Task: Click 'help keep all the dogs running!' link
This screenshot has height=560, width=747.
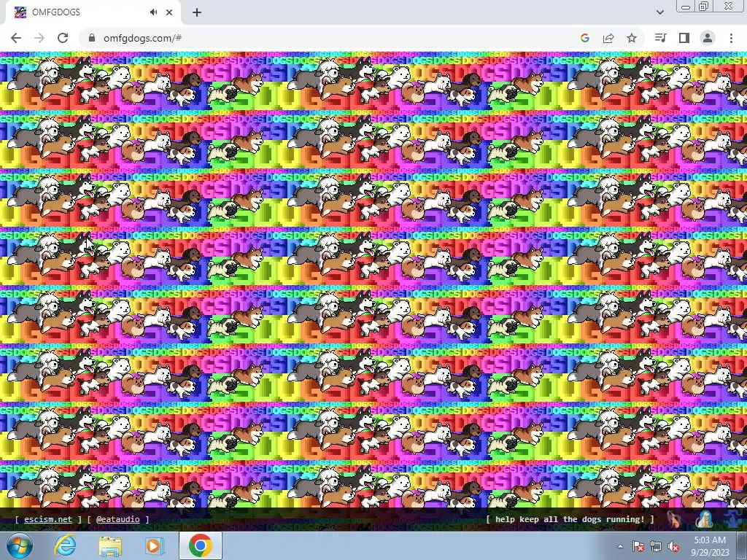Action: [x=570, y=519]
